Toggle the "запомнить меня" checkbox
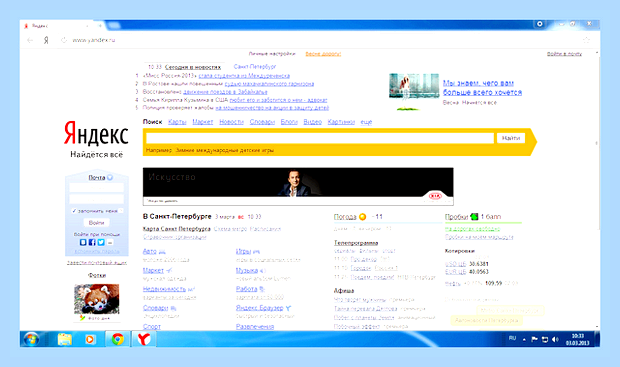This screenshot has width=620, height=367. [x=74, y=211]
